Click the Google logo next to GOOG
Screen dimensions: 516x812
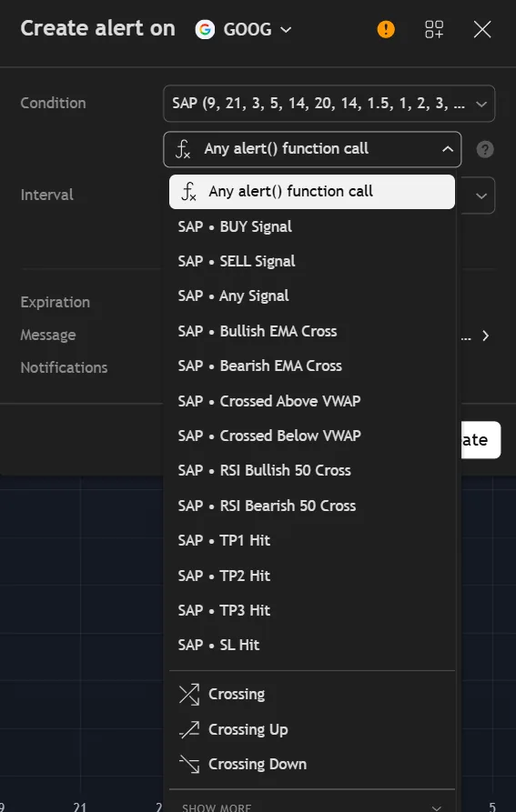pos(205,29)
